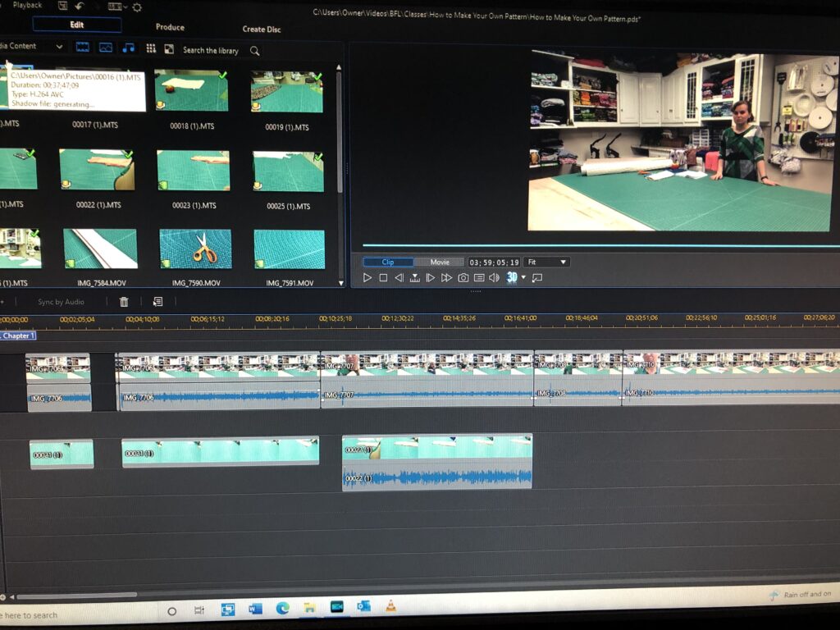This screenshot has height=630, width=840.
Task: Toggle audio filter in media library
Action: tap(128, 48)
